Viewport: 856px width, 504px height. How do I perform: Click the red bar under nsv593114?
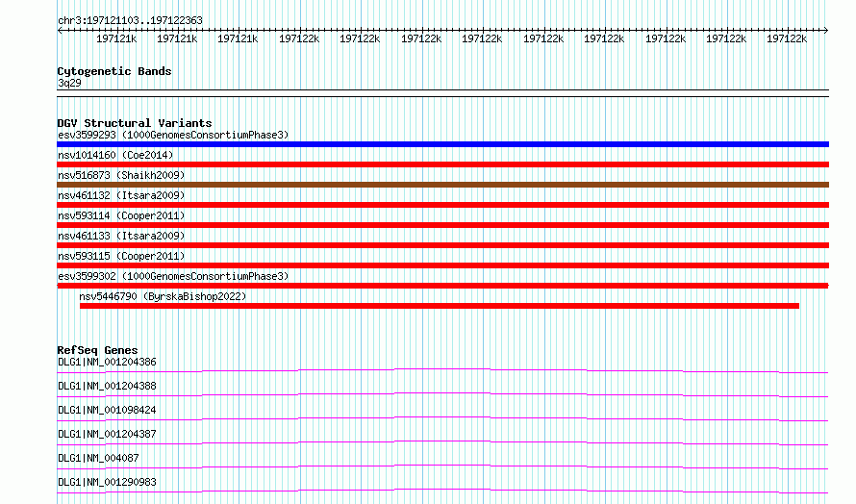pyautogui.click(x=442, y=225)
